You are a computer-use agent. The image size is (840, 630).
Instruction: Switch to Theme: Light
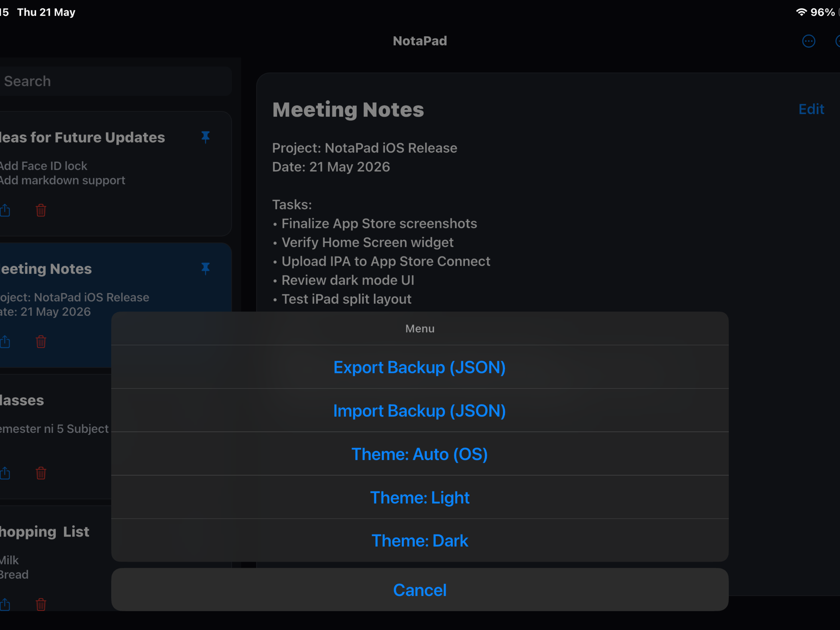coord(420,497)
